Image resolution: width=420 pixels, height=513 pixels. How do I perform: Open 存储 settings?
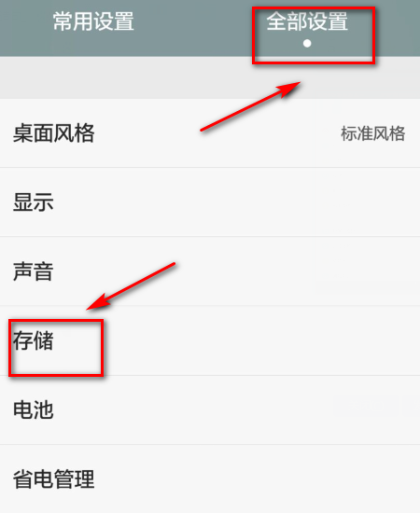pos(210,340)
